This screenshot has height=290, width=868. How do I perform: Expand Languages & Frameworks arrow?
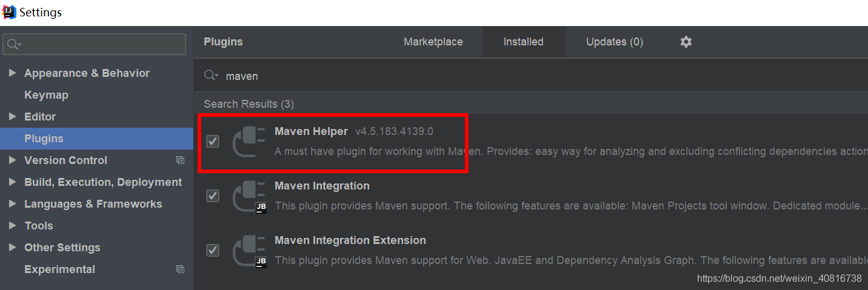point(12,204)
